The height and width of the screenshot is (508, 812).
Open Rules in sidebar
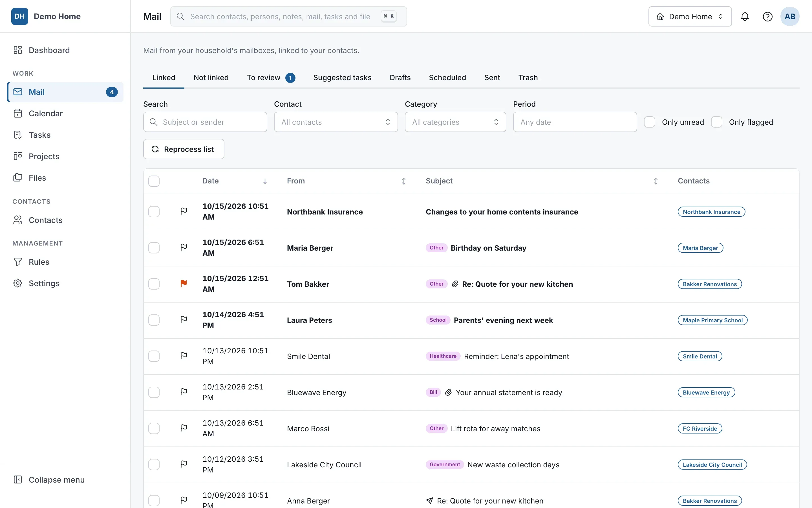[x=65, y=262]
